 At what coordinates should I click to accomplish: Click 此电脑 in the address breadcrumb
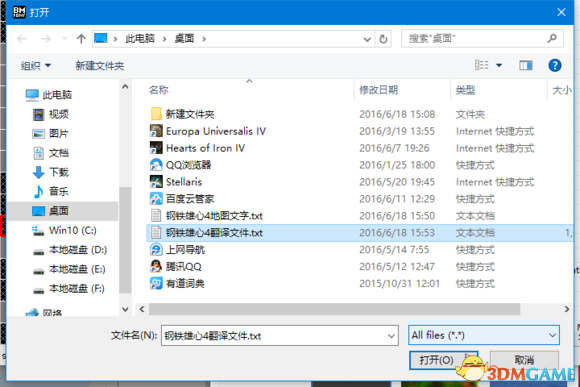140,38
